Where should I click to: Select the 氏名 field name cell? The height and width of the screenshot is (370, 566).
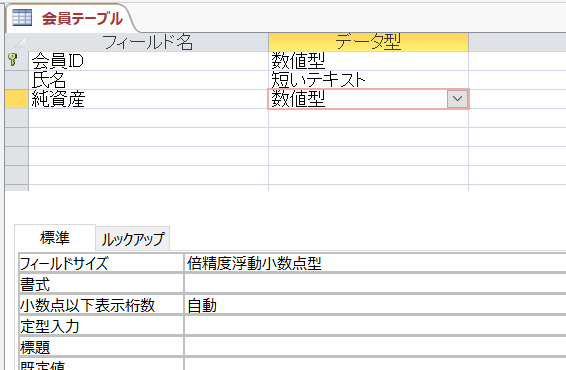148,80
